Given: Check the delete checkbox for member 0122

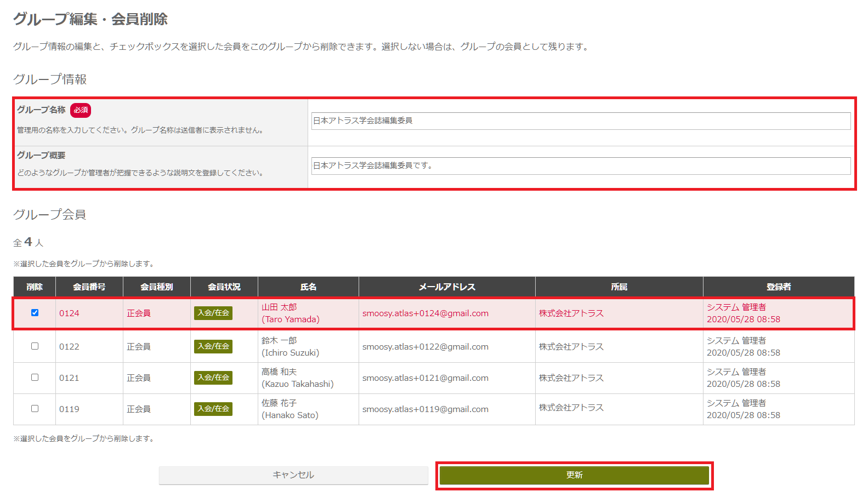Looking at the screenshot, I should tap(35, 346).
